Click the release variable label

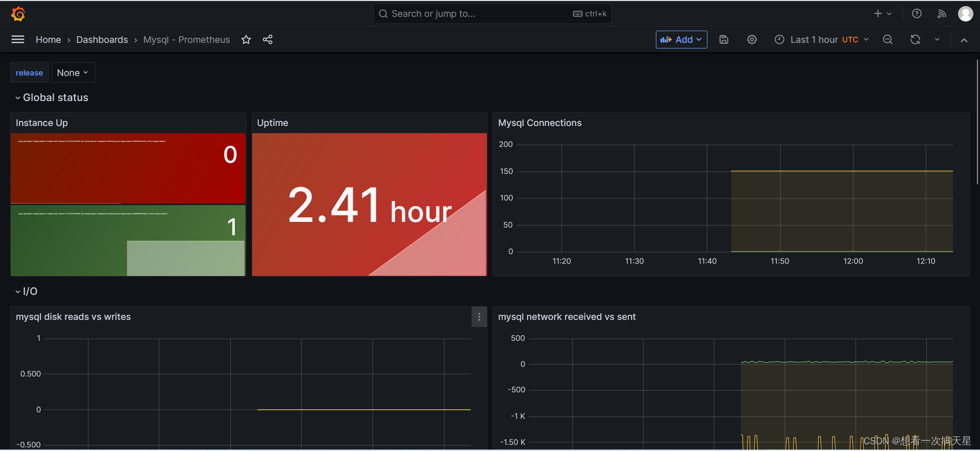point(29,72)
